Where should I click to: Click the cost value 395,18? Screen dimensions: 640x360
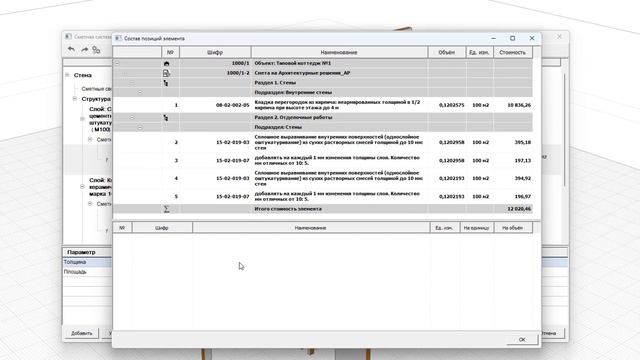[522, 142]
